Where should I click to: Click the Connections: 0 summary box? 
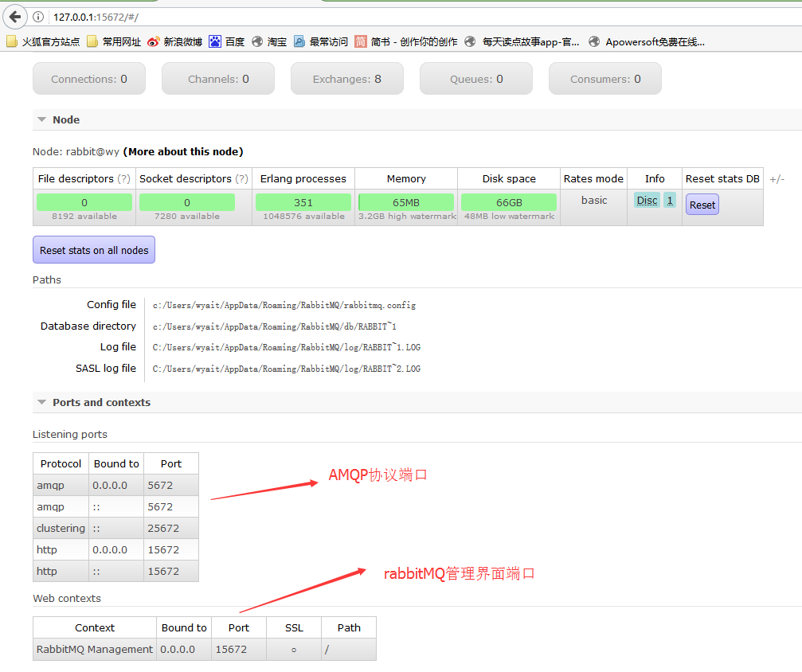click(x=89, y=79)
